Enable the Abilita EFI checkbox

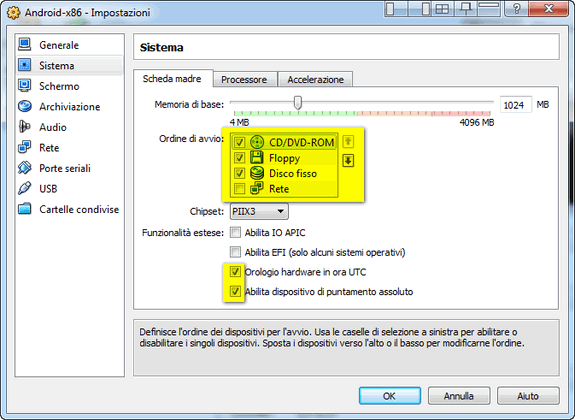pyautogui.click(x=235, y=252)
